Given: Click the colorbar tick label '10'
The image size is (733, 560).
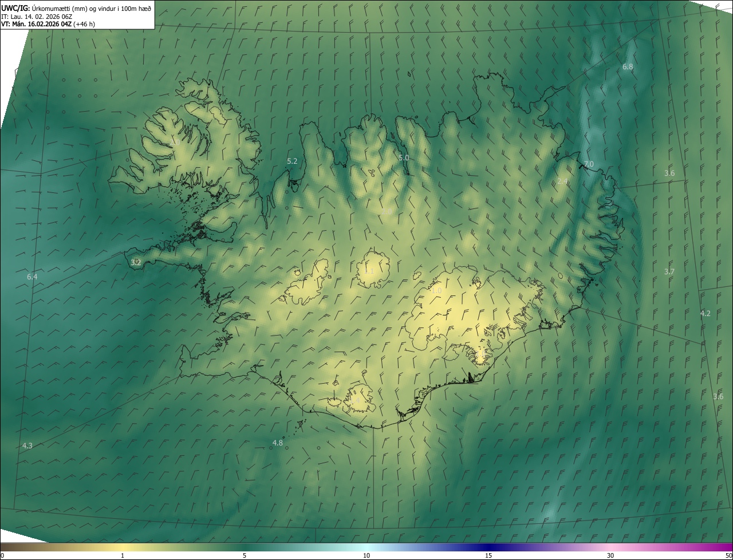Looking at the screenshot, I should [x=366, y=555].
